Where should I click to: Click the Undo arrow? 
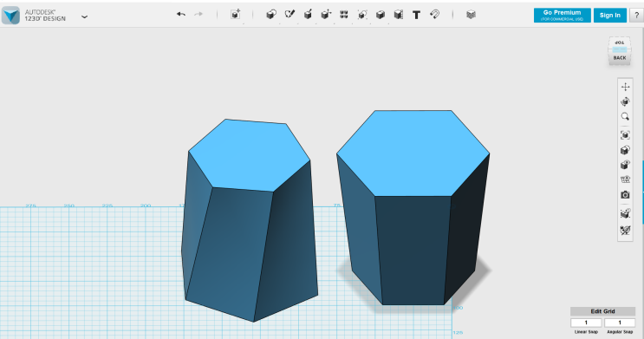180,15
